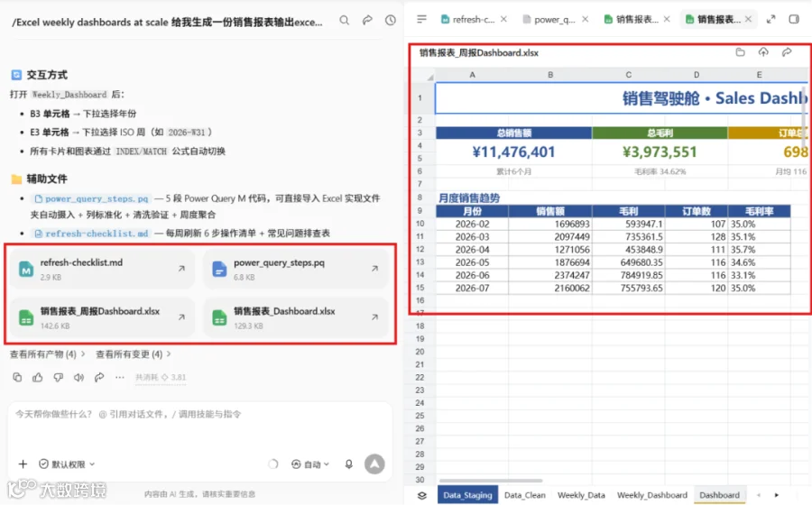Click the upload cloud icon in preview header
This screenshot has width=812, height=505.
coord(763,52)
